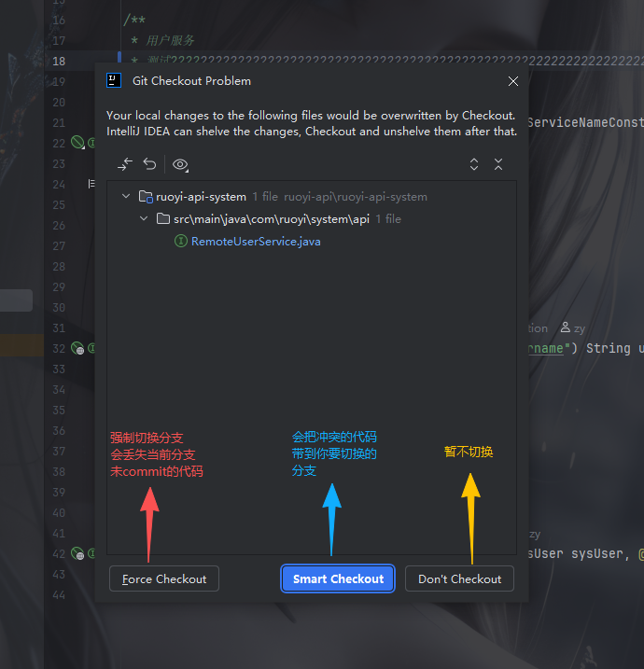
Task: Collapse the ruoyi-api-system tree node
Action: tap(126, 196)
